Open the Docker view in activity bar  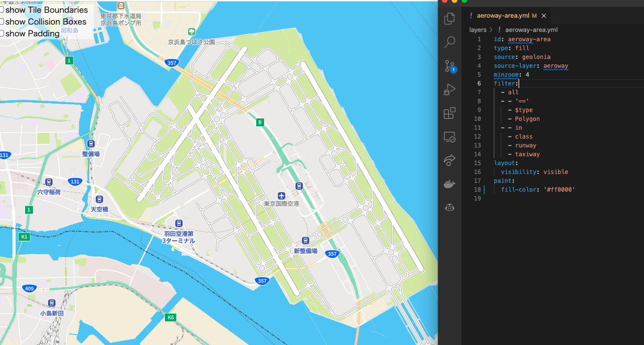coord(449,184)
